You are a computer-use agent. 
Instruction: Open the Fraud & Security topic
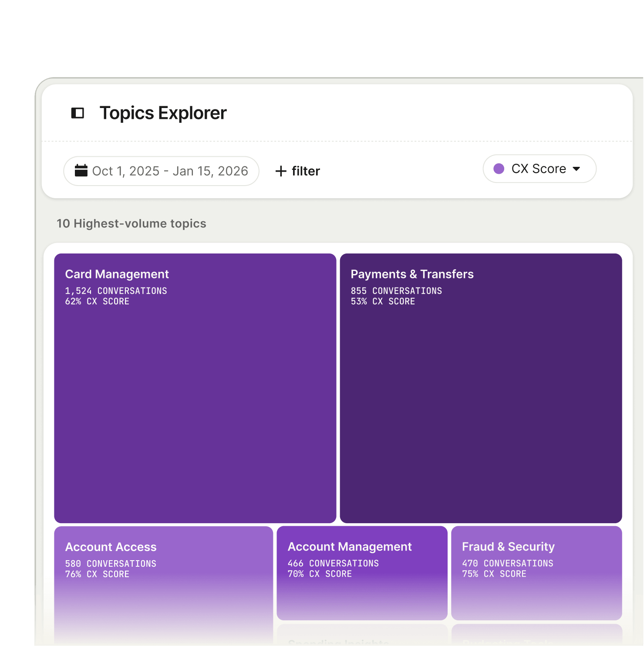[x=536, y=573]
